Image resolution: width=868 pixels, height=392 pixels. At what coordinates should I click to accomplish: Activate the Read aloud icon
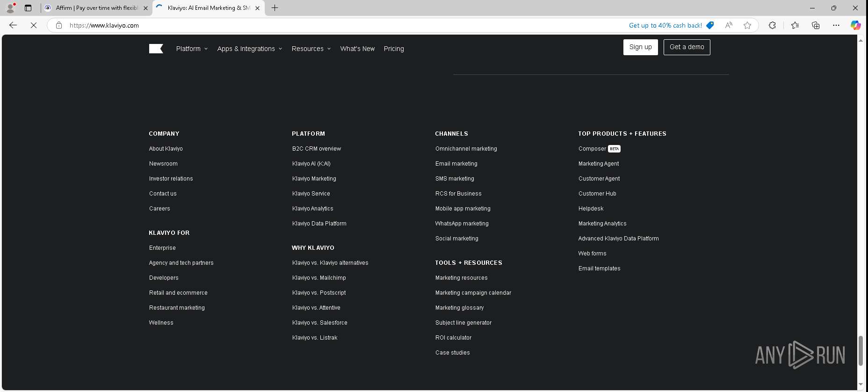pyautogui.click(x=729, y=25)
